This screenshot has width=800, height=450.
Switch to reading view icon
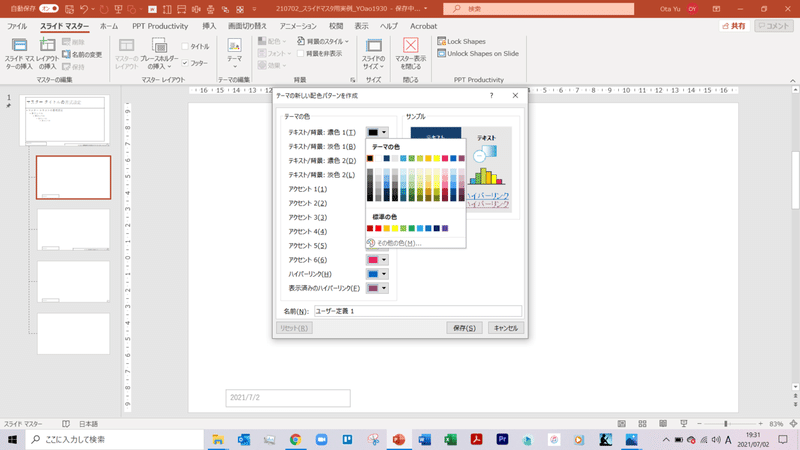click(663, 423)
